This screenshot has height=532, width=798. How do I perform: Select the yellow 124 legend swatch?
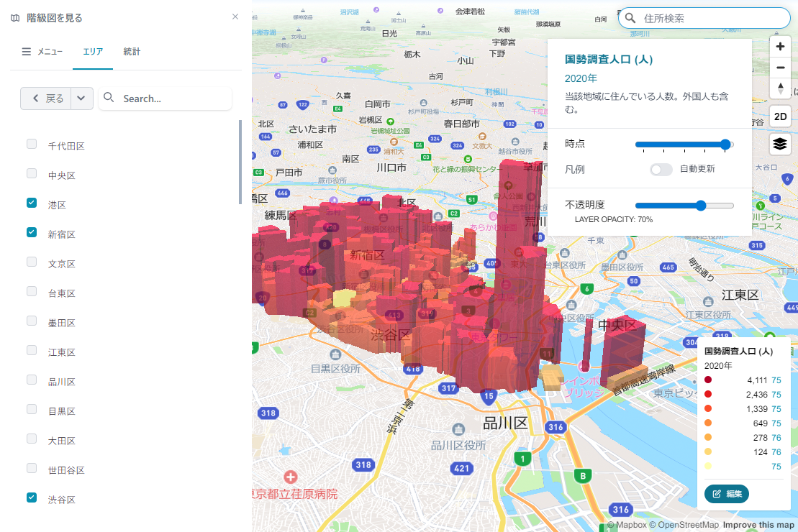pos(708,451)
